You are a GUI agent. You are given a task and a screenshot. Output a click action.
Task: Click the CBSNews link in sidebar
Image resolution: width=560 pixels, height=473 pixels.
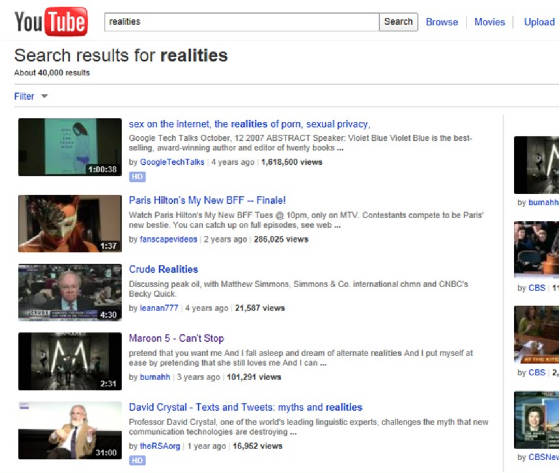pos(544,457)
